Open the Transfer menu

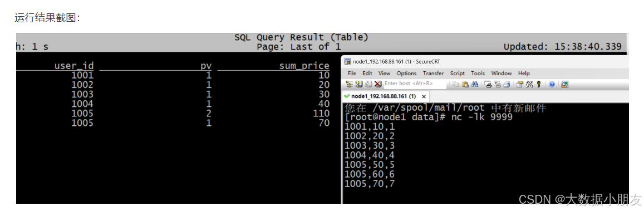coord(433,73)
